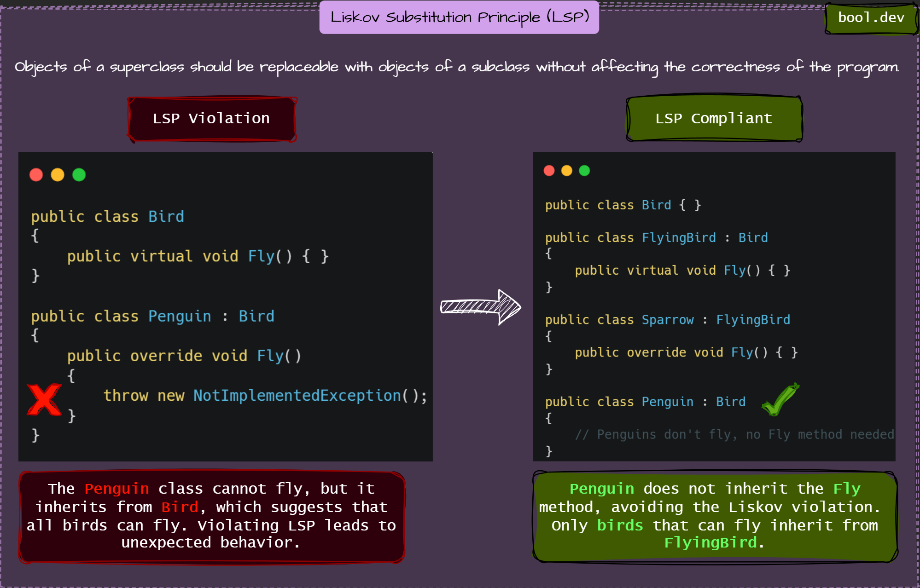Click 'unexpected behavior.' in the red explanation box
The width and height of the screenshot is (920, 588).
[211, 543]
